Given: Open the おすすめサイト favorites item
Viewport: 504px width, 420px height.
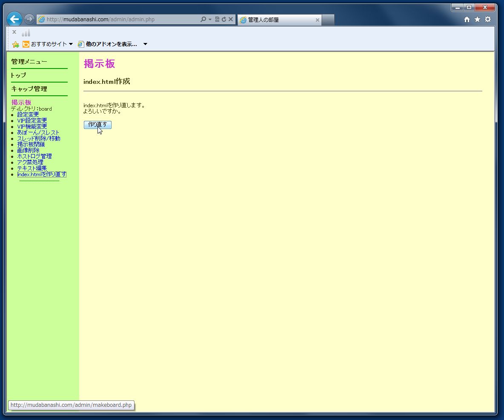Looking at the screenshot, I should [x=48, y=44].
